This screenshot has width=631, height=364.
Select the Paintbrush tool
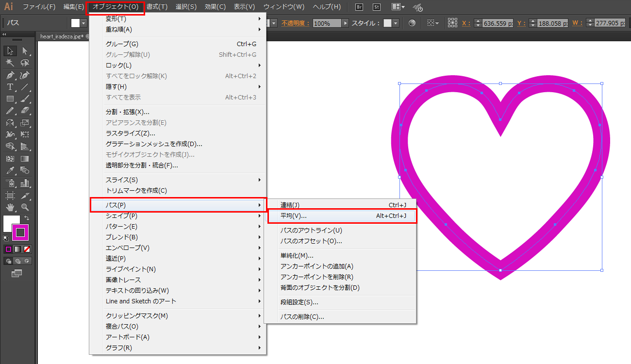click(x=25, y=99)
